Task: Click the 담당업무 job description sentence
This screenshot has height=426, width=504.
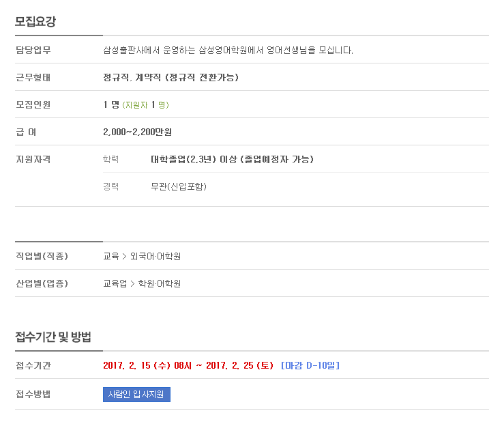Action: (x=228, y=51)
